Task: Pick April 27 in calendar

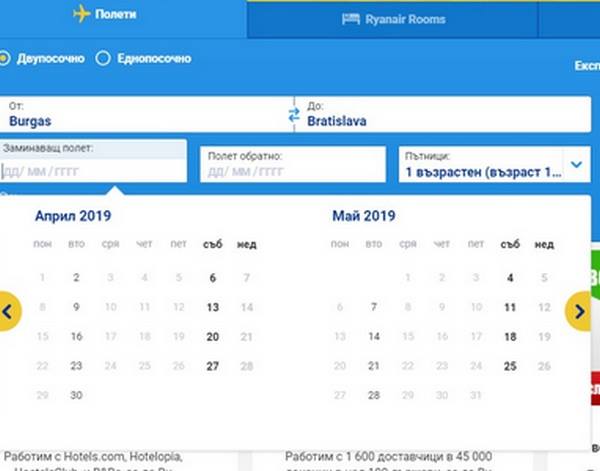Action: tap(213, 366)
